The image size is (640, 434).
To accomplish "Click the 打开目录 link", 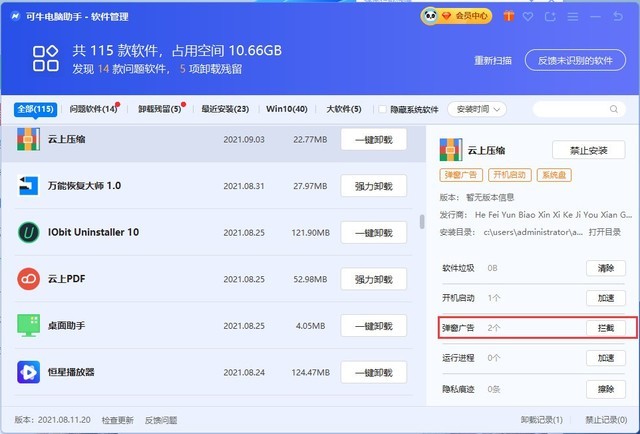I will point(604,232).
